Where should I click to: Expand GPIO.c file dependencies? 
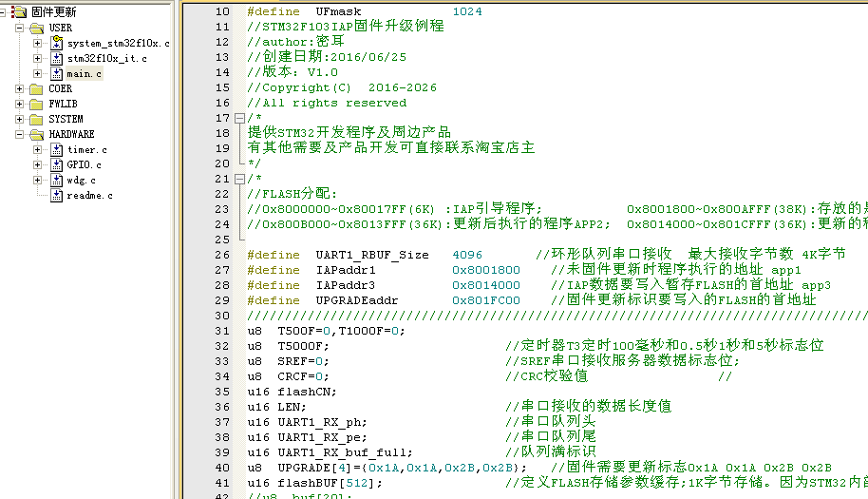click(37, 165)
